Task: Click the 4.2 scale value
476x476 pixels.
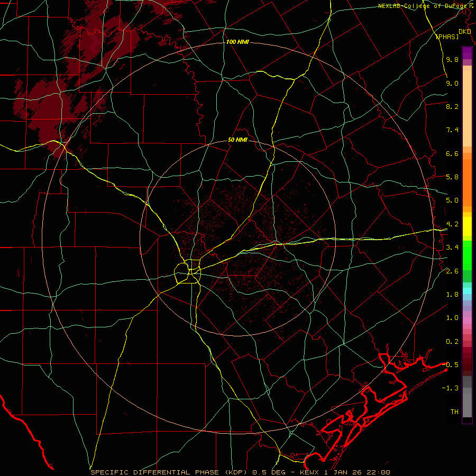Action: pos(452,224)
